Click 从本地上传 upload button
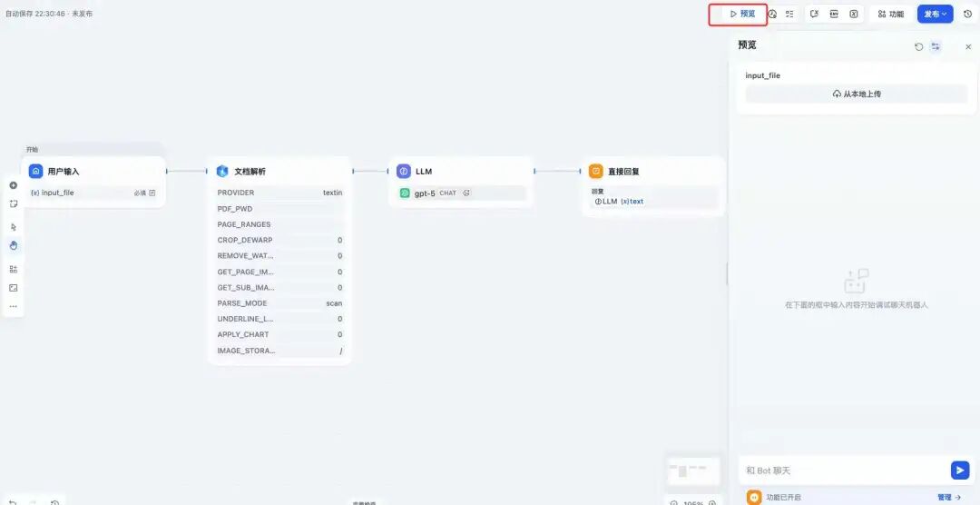Image resolution: width=980 pixels, height=505 pixels. (857, 94)
